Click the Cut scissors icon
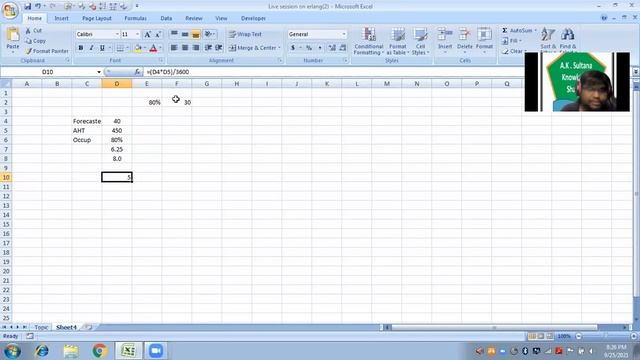The width and height of the screenshot is (640, 360). point(28,31)
